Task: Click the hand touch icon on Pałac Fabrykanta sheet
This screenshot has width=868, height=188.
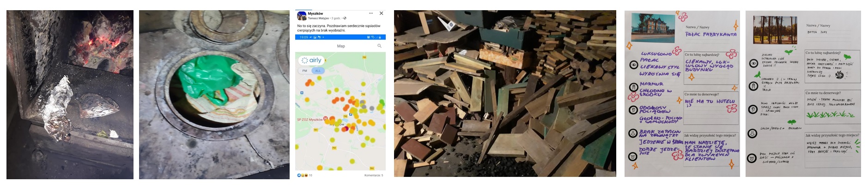Action: tap(633, 87)
